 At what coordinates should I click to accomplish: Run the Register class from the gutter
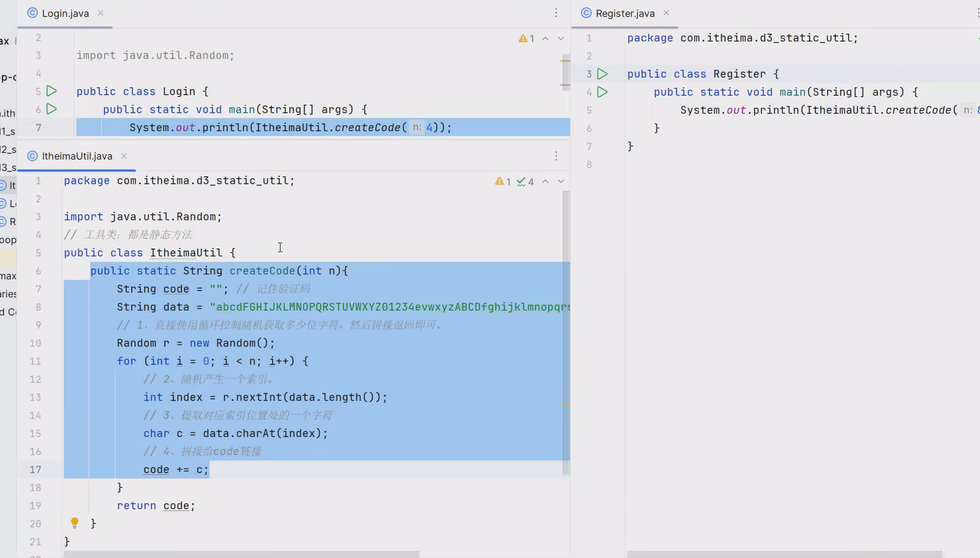click(603, 73)
